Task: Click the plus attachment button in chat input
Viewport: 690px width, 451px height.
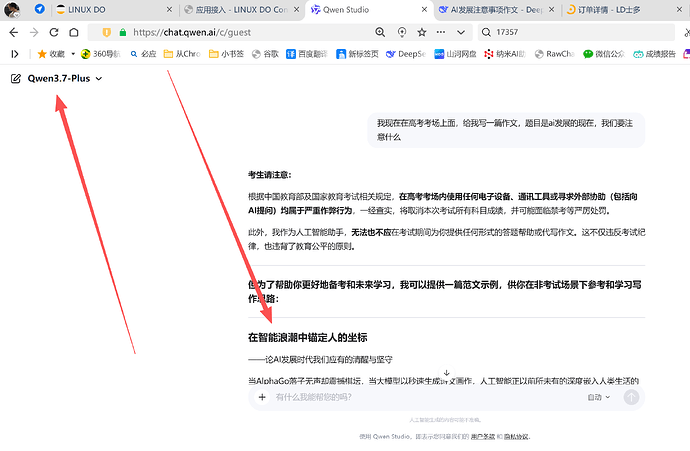Action: click(x=262, y=397)
